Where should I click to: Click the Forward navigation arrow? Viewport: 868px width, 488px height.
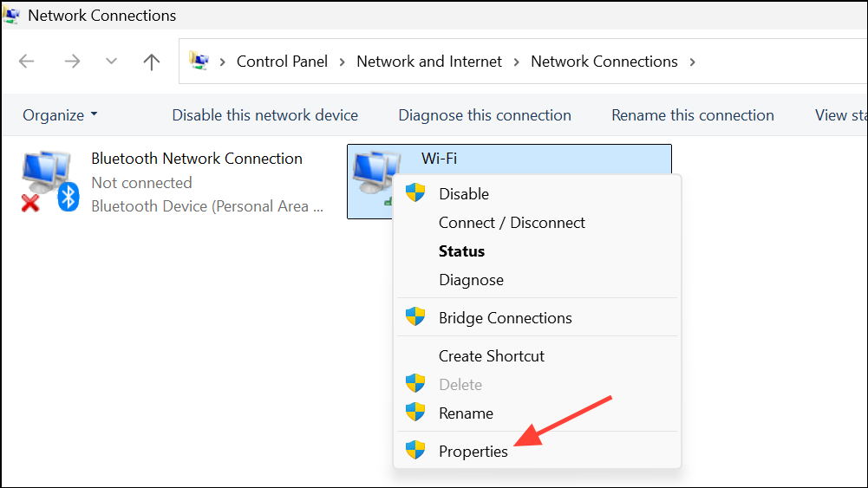(x=72, y=62)
